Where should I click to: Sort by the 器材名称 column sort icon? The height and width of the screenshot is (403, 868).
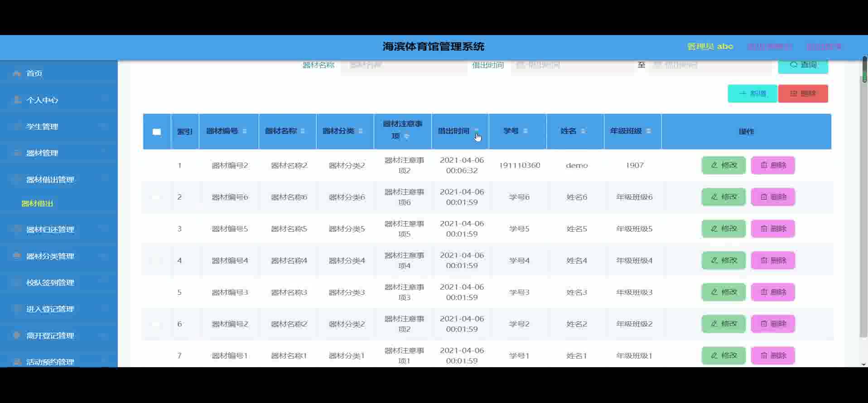[303, 131]
